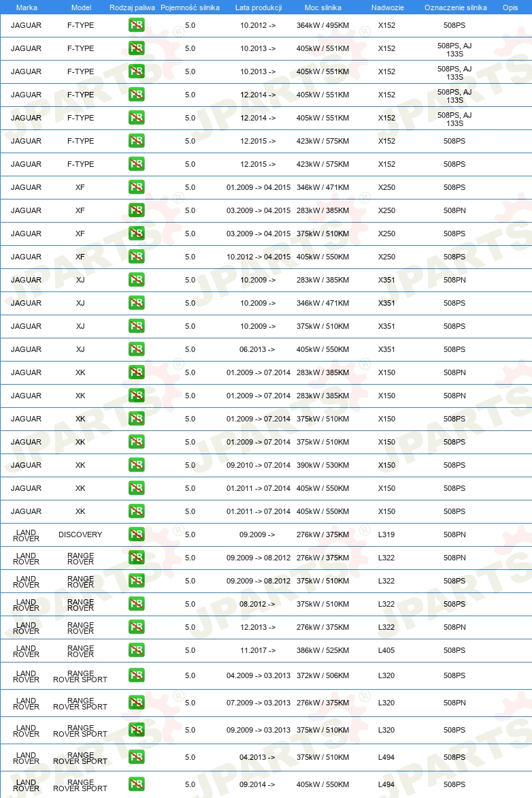This screenshot has height=798, width=532.
Task: Click the 'L405' body code cell
Action: [x=386, y=650]
